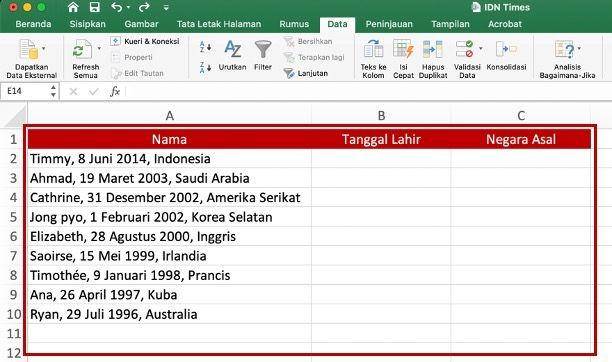This screenshot has height=362, width=612.
Task: Switch to the Tampilan tab
Action: (x=450, y=24)
